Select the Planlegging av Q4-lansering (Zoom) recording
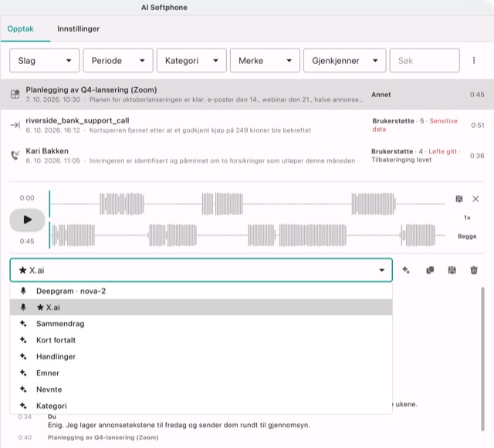The width and height of the screenshot is (494, 448). (247, 94)
